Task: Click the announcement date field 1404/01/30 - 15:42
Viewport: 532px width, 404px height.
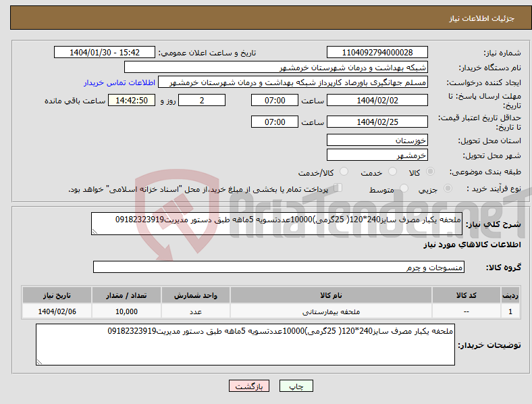Action: (105, 52)
